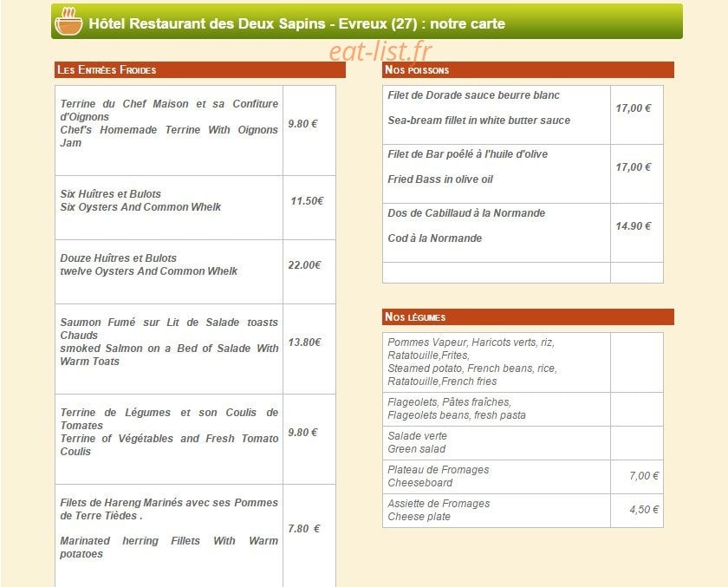Click the 17,00 € price of Filet de Dorade
This screenshot has width=728, height=587.
tap(634, 108)
